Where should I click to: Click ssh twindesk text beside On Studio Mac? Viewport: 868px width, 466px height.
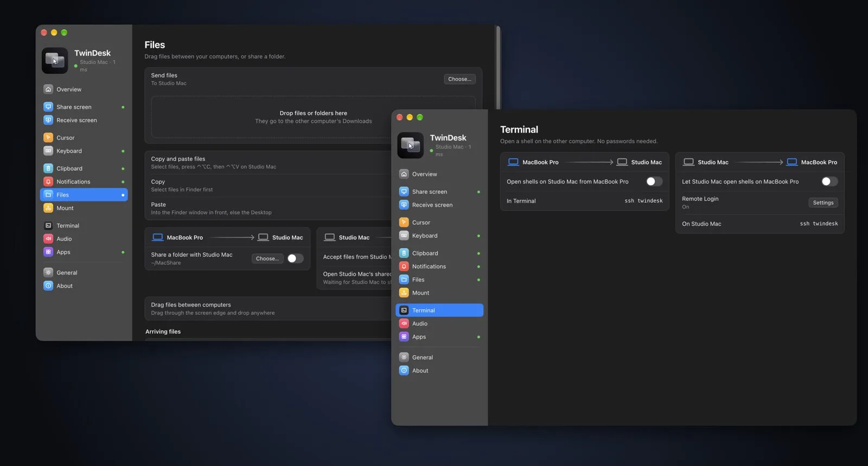click(x=819, y=224)
